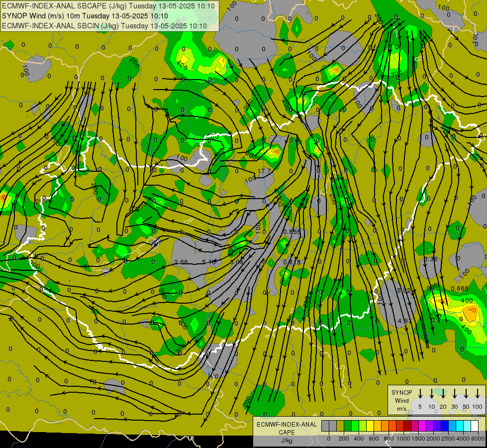
Task: Click the 6000 tick label on CAPE scale
Action: click(x=478, y=439)
